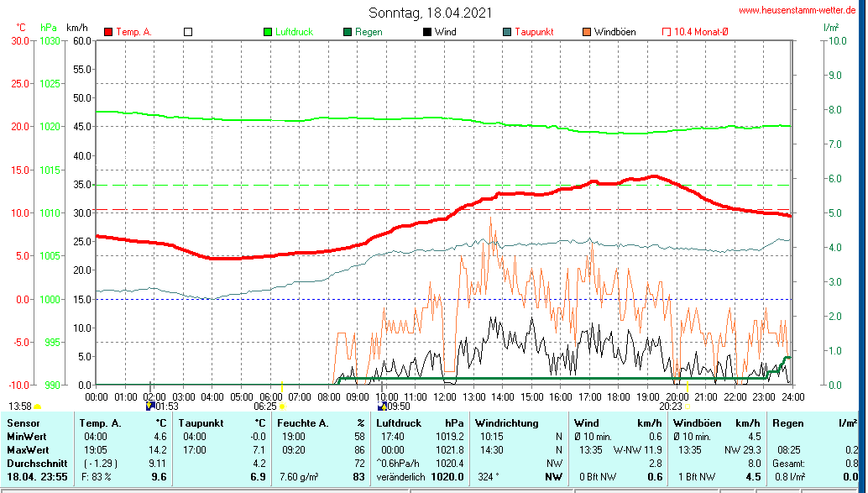Click the NW 29.3 maximum gust value
Viewport: 868px width, 493px height.
[x=743, y=450]
